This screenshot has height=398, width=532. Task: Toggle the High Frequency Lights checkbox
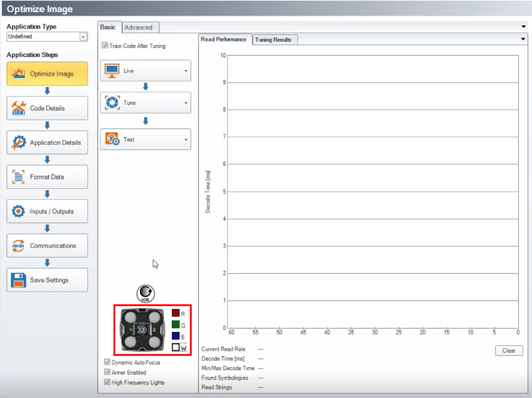[x=107, y=382]
